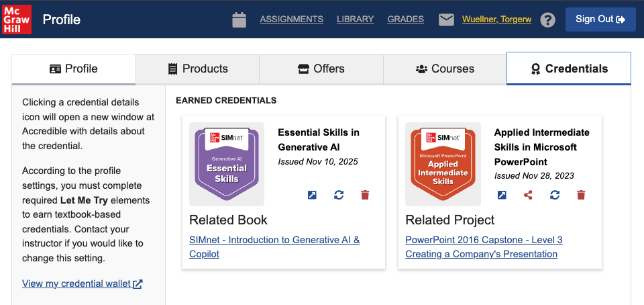Click the Sign Out button
Screen dimensions: 644x305
click(600, 19)
